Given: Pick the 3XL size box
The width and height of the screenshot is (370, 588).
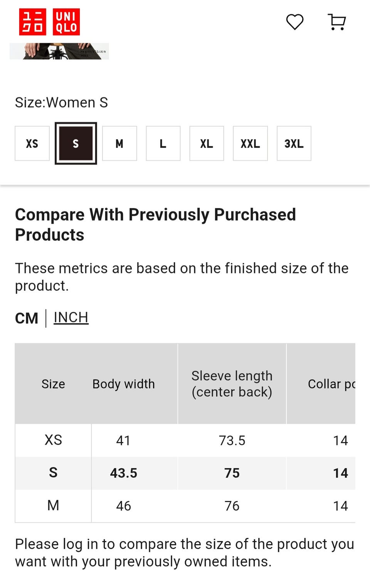Looking at the screenshot, I should click(294, 143).
